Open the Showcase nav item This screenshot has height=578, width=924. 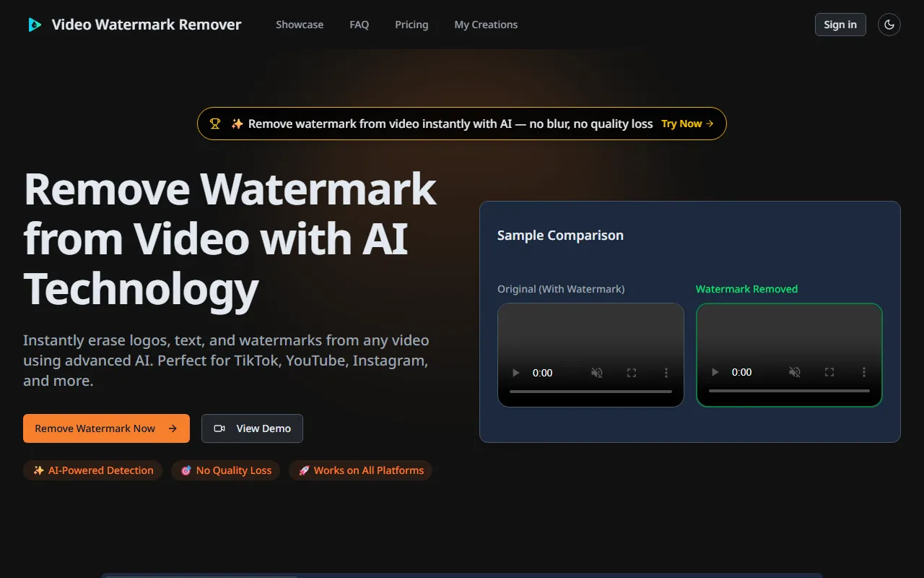tap(300, 25)
